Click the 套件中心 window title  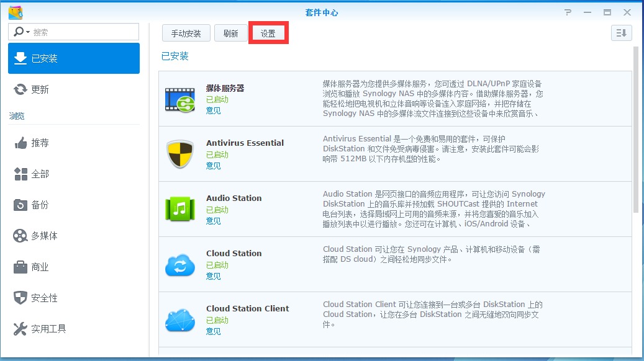click(x=322, y=13)
